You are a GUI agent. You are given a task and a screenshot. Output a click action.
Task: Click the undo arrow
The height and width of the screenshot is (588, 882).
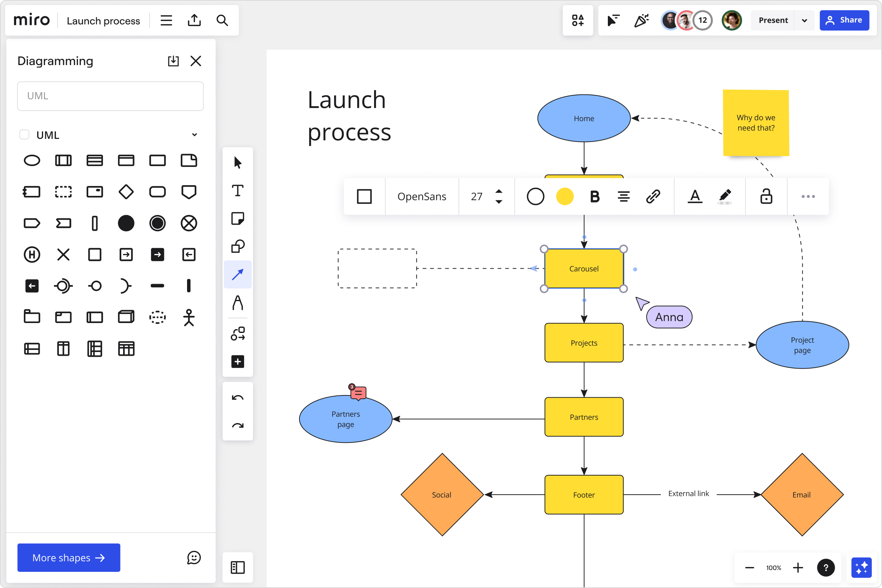point(237,398)
